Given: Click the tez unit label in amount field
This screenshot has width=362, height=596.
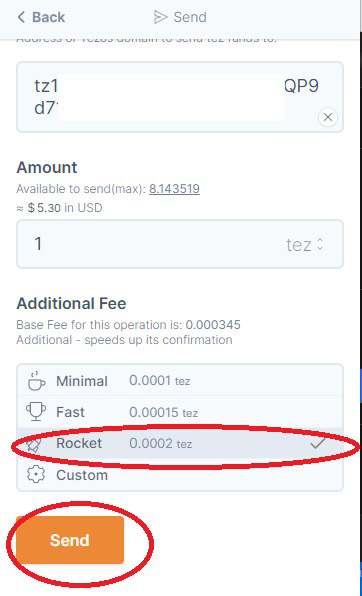Looking at the screenshot, I should point(299,245).
